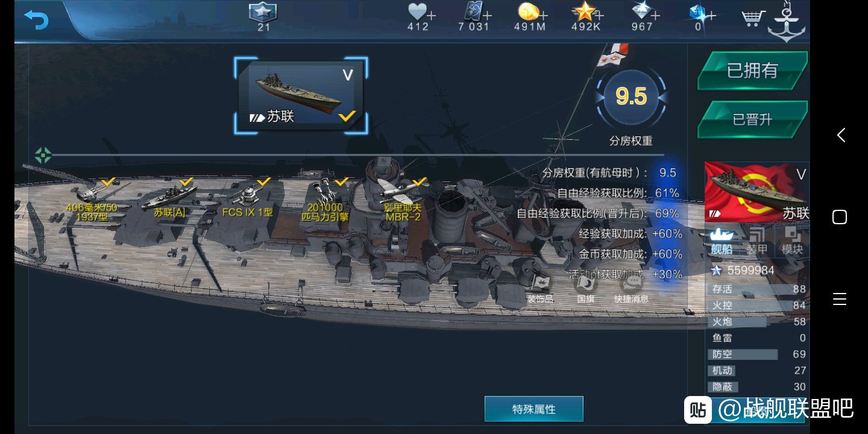Switch to the 模块 modules tab
The image size is (868, 434).
click(x=792, y=241)
